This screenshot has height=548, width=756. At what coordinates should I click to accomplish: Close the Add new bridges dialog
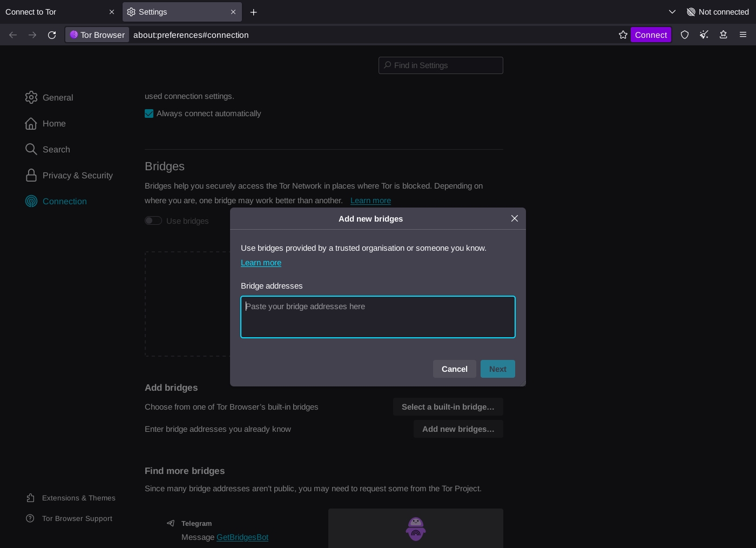[x=515, y=218]
